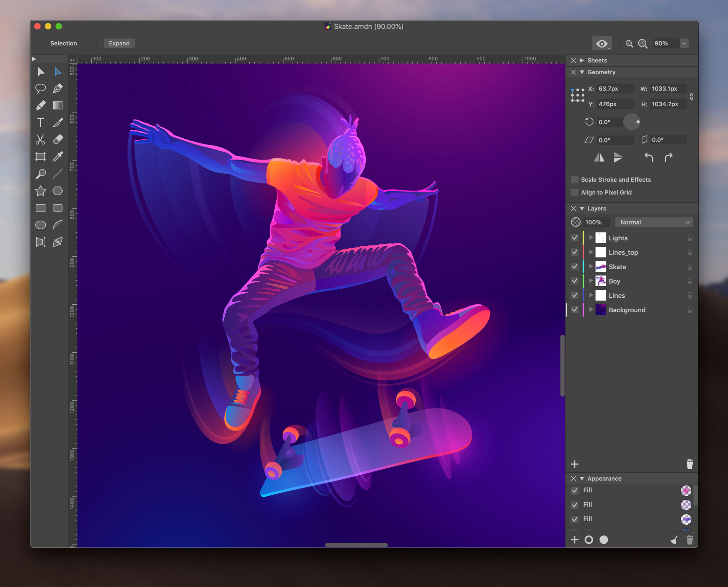Activate the Text tool

pyautogui.click(x=41, y=123)
